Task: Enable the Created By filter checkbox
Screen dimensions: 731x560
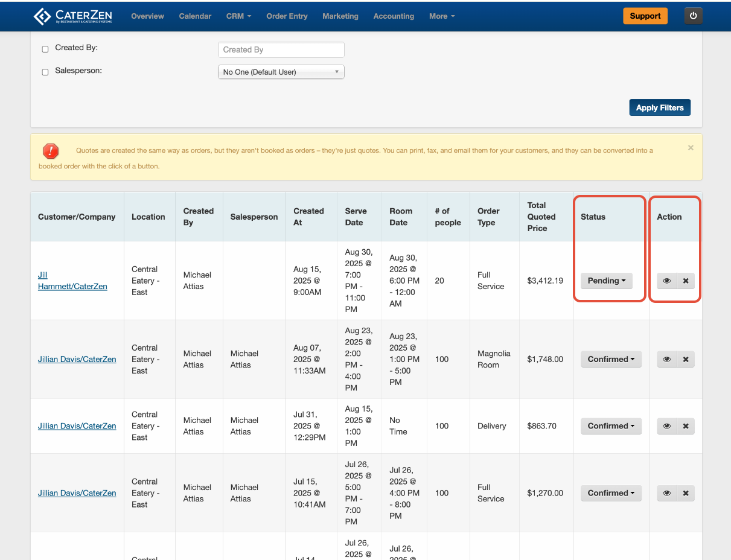Action: click(45, 49)
